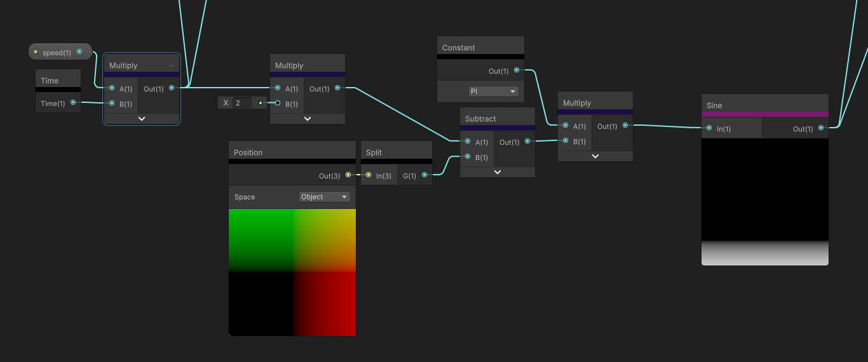Click the Sine node In(1) input port
The image size is (868, 362).
point(709,128)
